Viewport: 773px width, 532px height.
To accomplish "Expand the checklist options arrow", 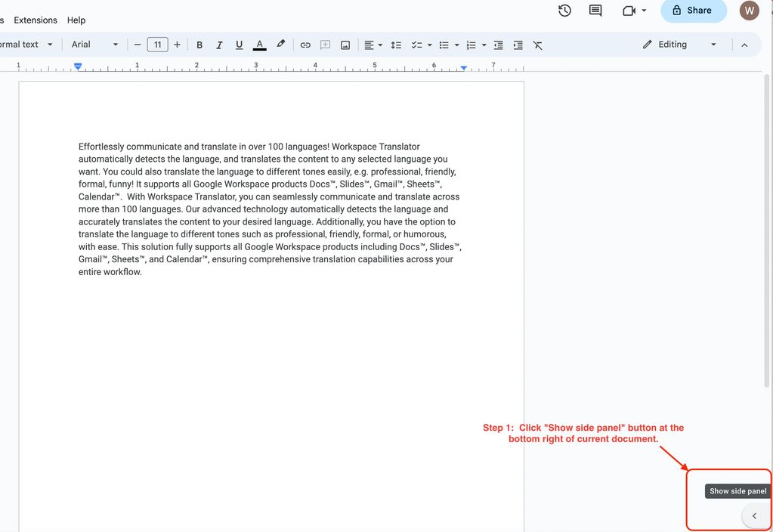I will pos(429,45).
